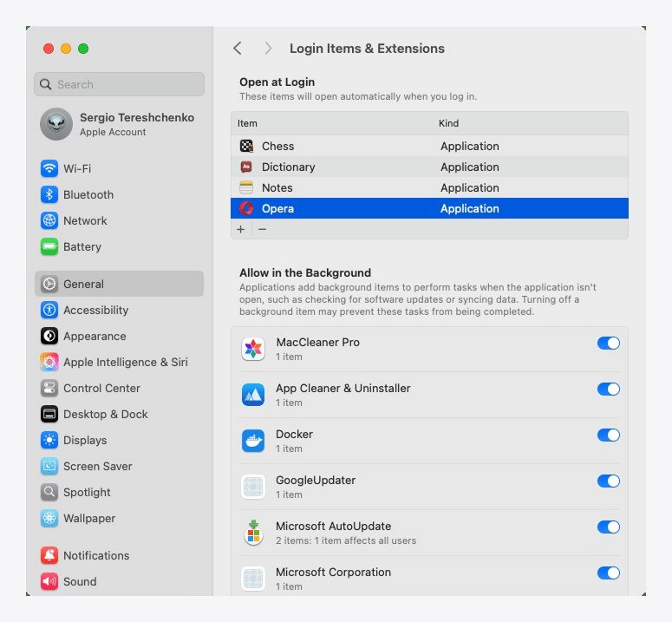This screenshot has height=622, width=672.
Task: Open Desktop & Dock icon
Action: 49,414
